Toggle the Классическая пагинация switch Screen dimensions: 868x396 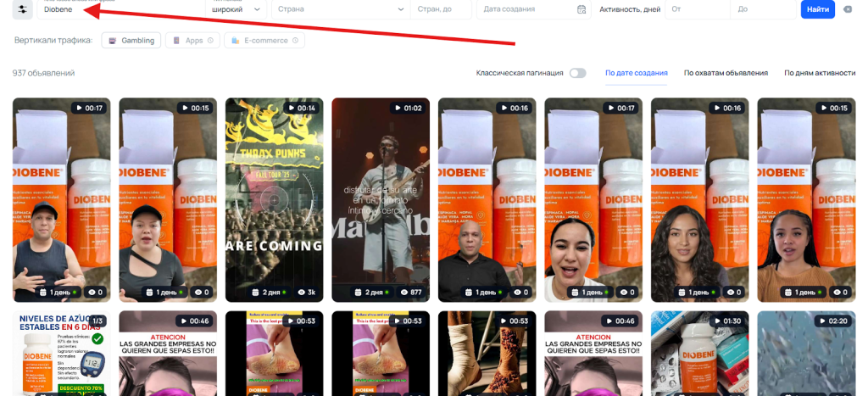point(577,73)
